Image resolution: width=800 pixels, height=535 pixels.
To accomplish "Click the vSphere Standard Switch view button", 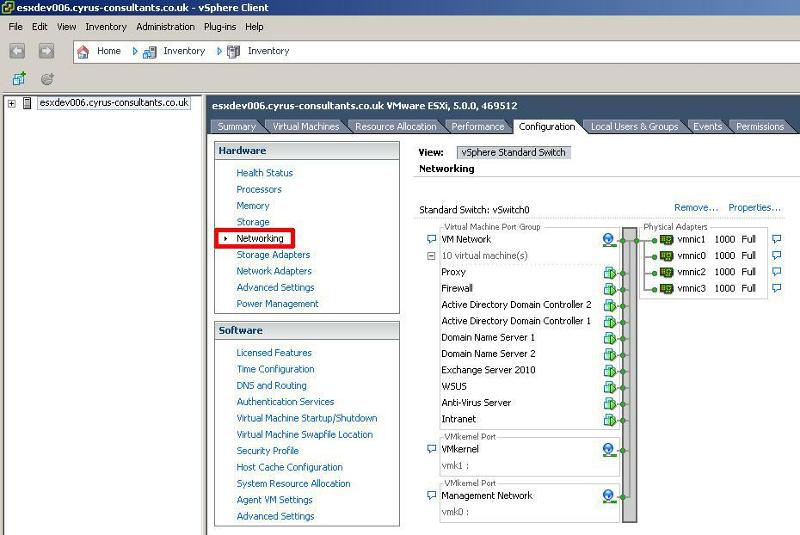I will pos(513,152).
